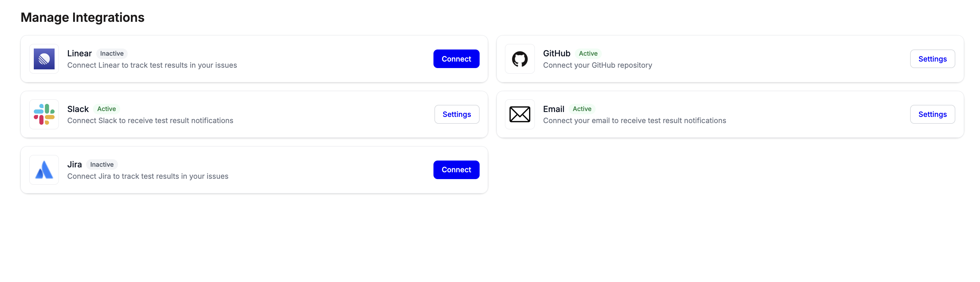Click the Active badge next to GitHub
The height and width of the screenshot is (282, 980).
588,53
